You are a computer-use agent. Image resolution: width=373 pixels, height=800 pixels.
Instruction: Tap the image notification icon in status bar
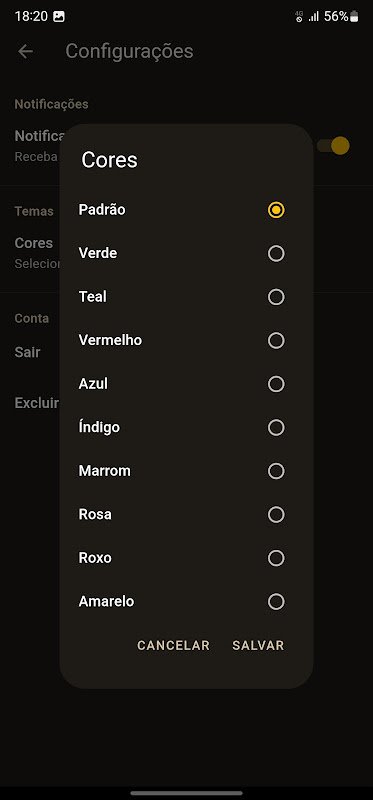(x=59, y=17)
